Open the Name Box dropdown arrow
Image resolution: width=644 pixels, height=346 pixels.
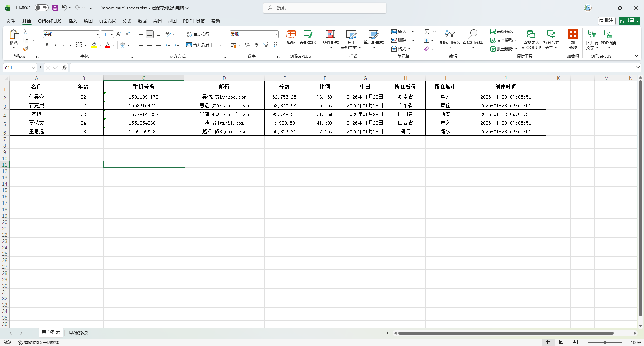click(33, 68)
